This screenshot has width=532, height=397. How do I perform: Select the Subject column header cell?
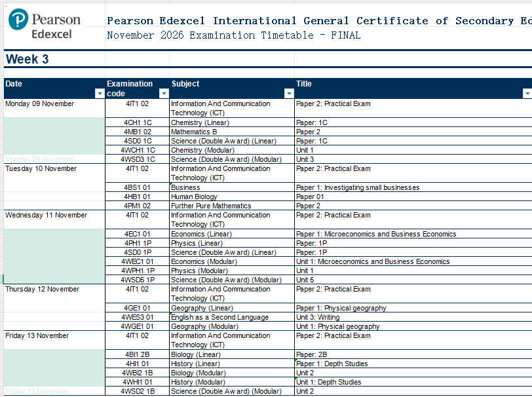[x=232, y=88]
